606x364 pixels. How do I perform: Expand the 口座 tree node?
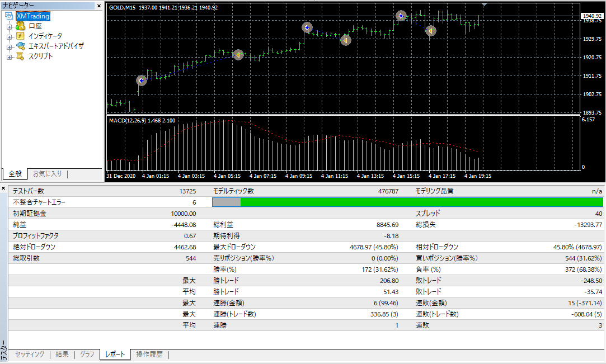(x=9, y=27)
